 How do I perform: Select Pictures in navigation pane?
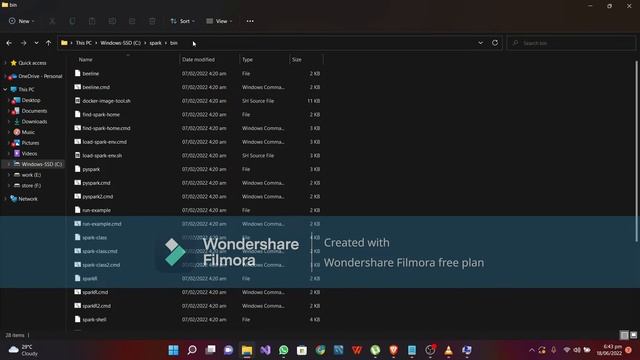(x=30, y=143)
